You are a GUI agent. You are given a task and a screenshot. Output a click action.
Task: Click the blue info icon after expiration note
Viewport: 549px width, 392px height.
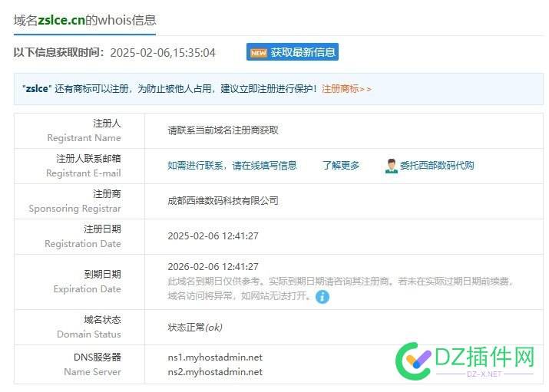click(x=322, y=297)
